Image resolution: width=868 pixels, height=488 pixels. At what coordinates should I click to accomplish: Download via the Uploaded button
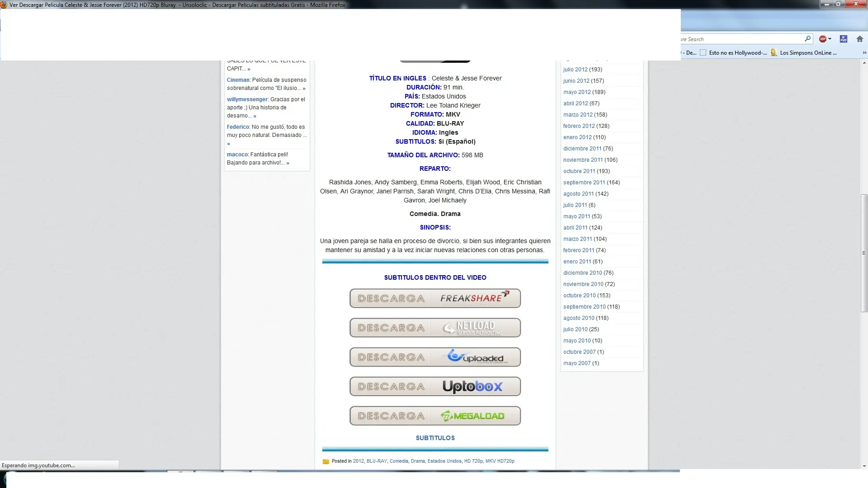tap(435, 357)
